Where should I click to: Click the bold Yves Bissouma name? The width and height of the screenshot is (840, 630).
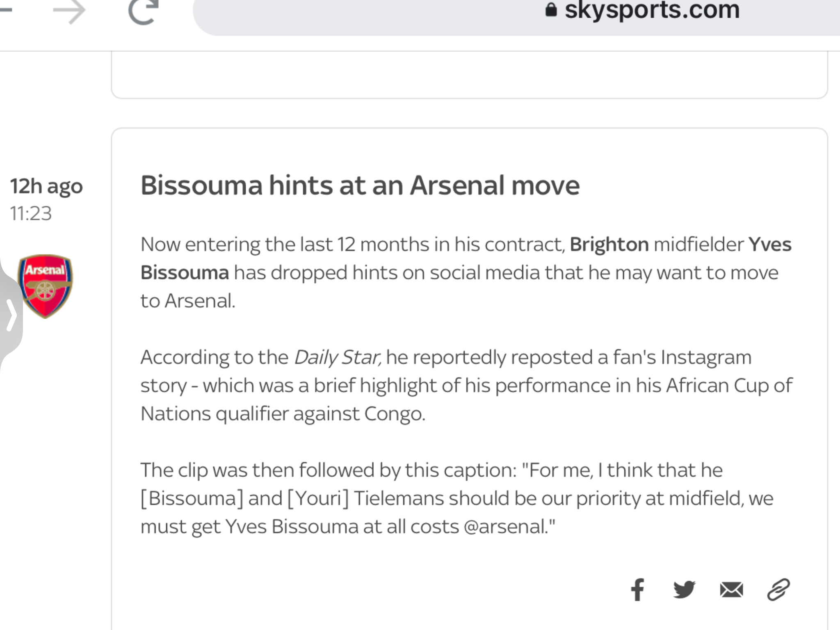point(466,258)
